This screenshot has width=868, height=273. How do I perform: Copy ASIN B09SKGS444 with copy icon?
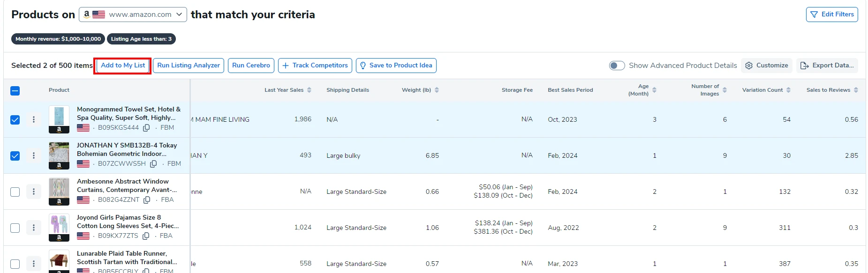[x=146, y=128]
